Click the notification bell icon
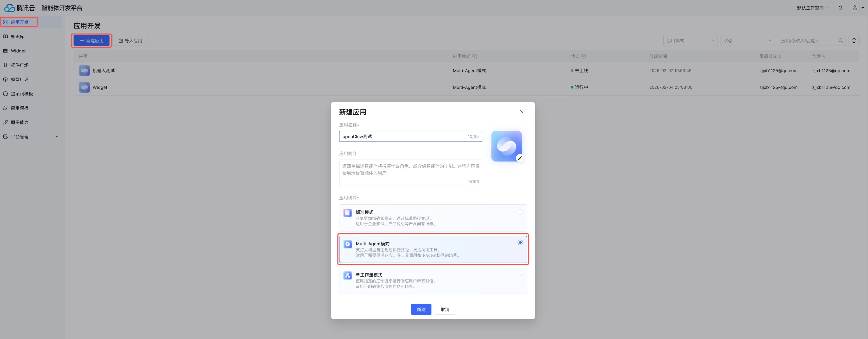The height and width of the screenshot is (339, 868). 840,8
